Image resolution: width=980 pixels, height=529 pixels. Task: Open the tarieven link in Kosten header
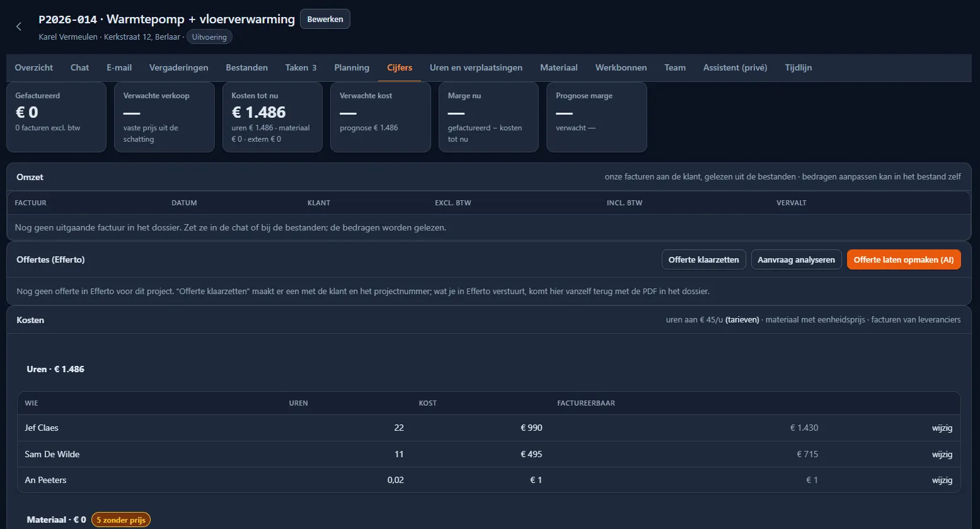[x=742, y=320]
